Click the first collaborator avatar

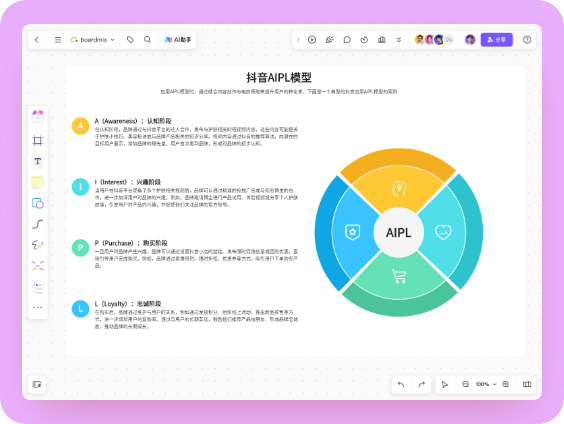click(x=419, y=40)
